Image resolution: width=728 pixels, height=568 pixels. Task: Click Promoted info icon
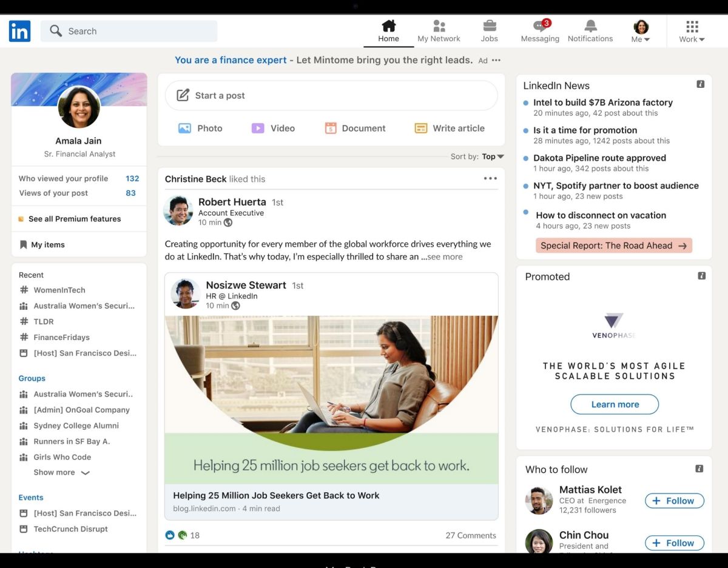(x=702, y=276)
